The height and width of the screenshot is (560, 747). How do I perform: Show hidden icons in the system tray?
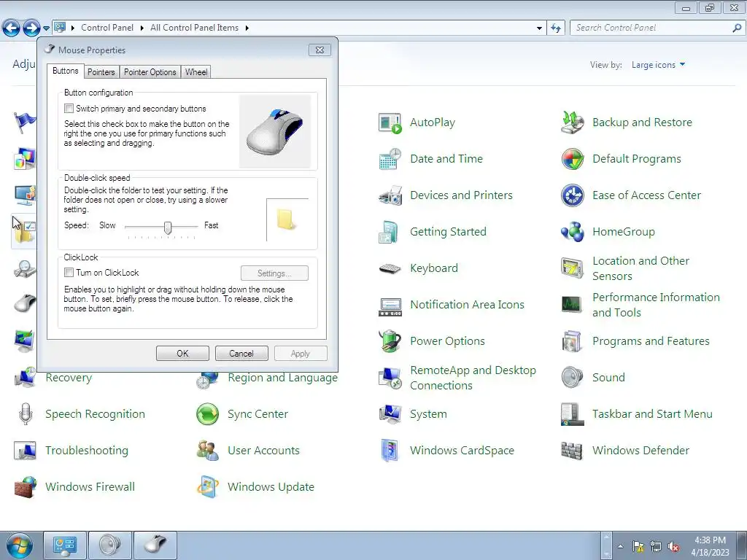click(x=620, y=546)
